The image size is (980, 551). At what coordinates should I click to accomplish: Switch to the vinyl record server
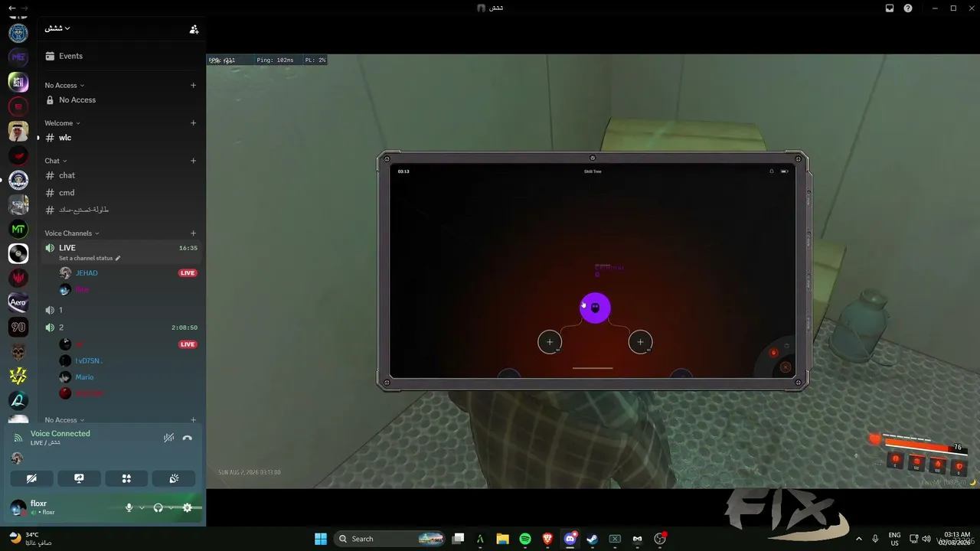point(18,253)
